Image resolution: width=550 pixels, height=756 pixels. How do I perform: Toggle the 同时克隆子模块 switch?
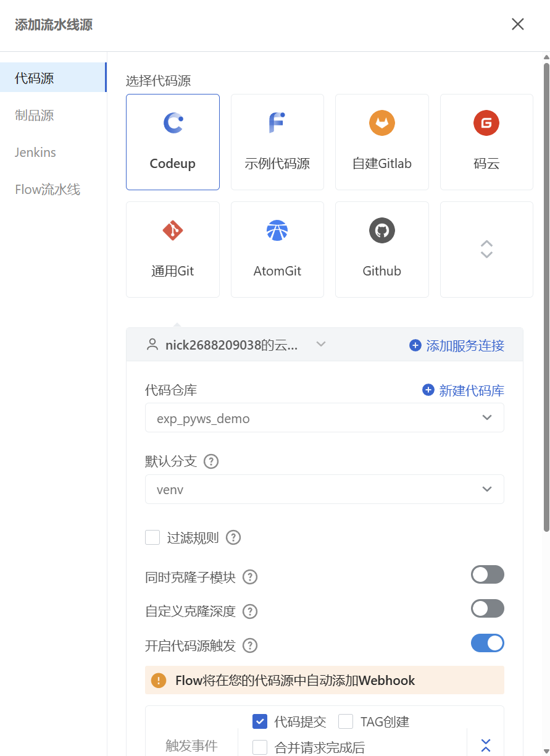click(x=488, y=575)
